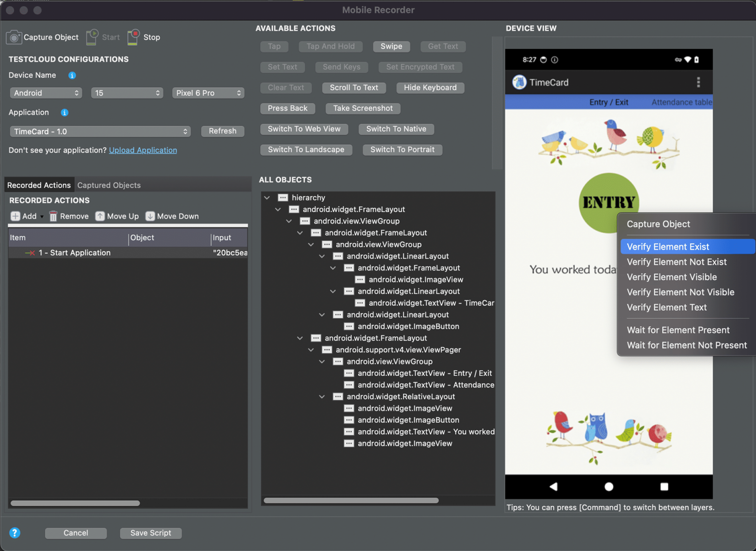The image size is (756, 551).
Task: Switch to the Captured Objects tab
Action: point(109,185)
